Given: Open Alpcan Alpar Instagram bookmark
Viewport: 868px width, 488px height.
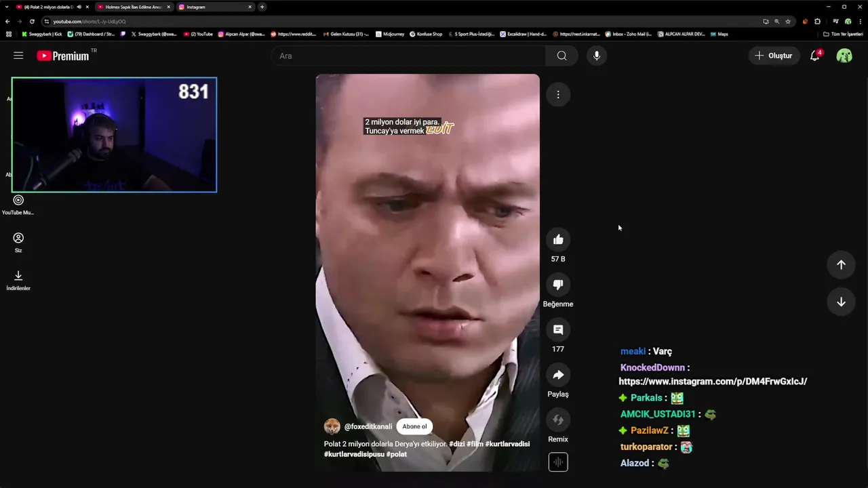Looking at the screenshot, I should pyautogui.click(x=241, y=34).
